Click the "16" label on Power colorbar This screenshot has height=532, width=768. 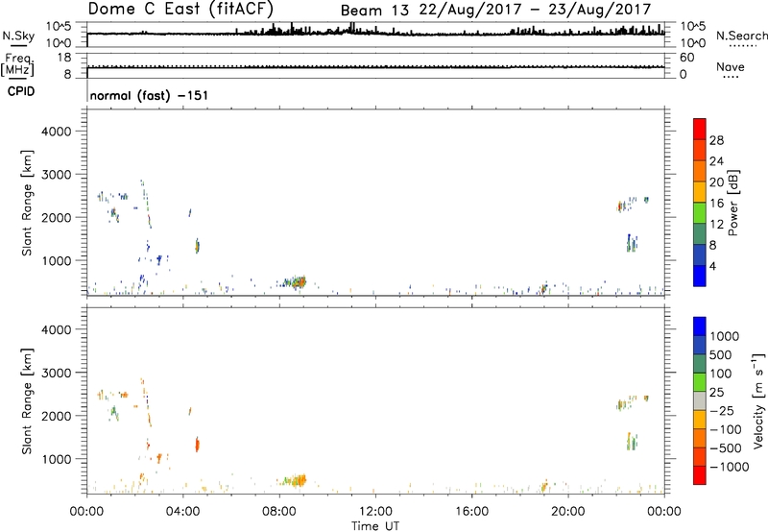[x=716, y=204]
